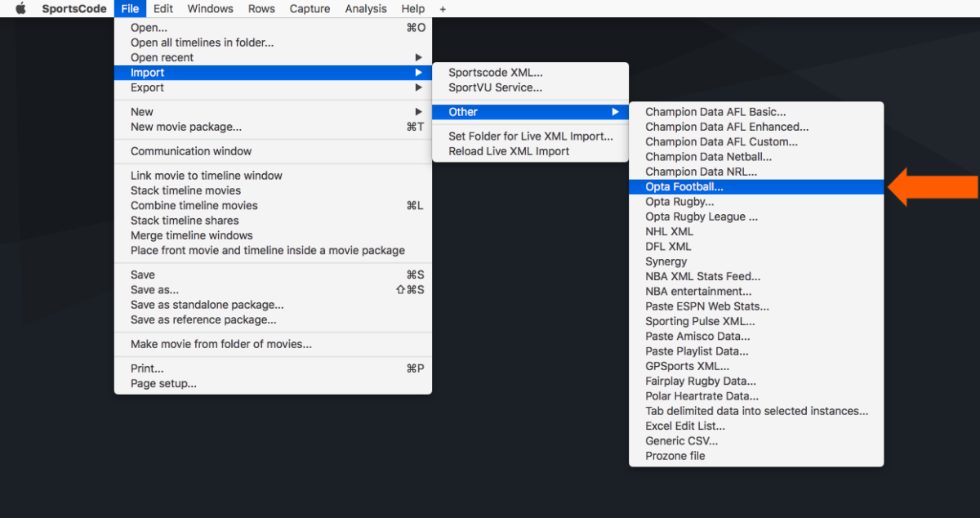Screen dimensions: 980x518
Task: Open the Apple menu
Action: point(20,9)
